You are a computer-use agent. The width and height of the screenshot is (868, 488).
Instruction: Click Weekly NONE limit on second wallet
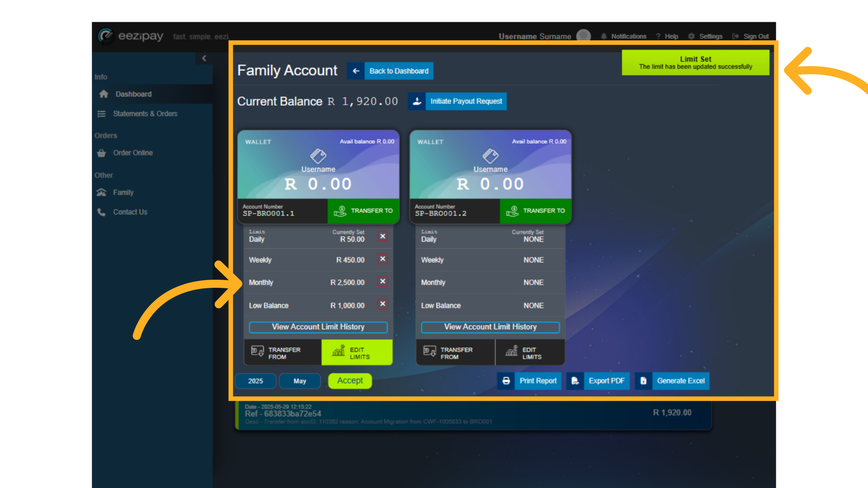(x=491, y=260)
